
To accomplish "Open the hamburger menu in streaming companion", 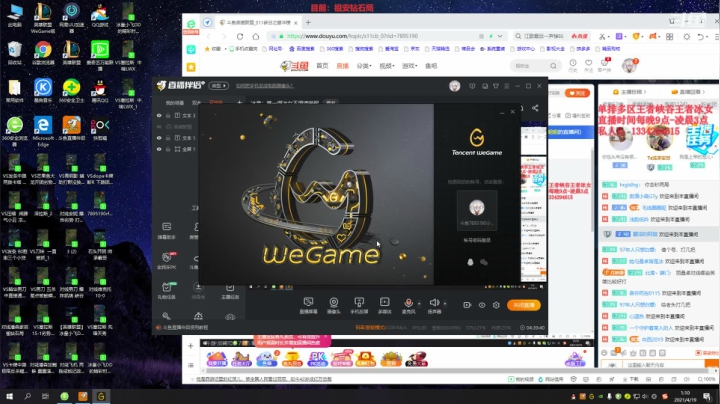I will [x=506, y=86].
